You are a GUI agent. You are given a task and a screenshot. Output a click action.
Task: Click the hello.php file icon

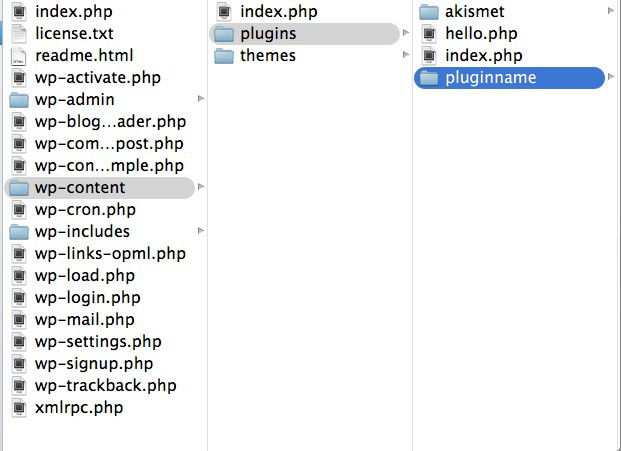(x=429, y=34)
